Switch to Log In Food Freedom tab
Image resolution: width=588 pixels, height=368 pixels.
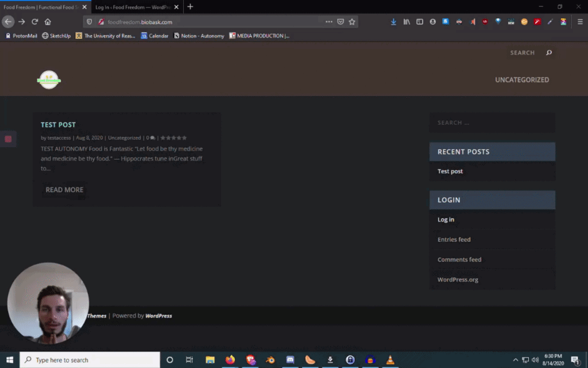(133, 7)
